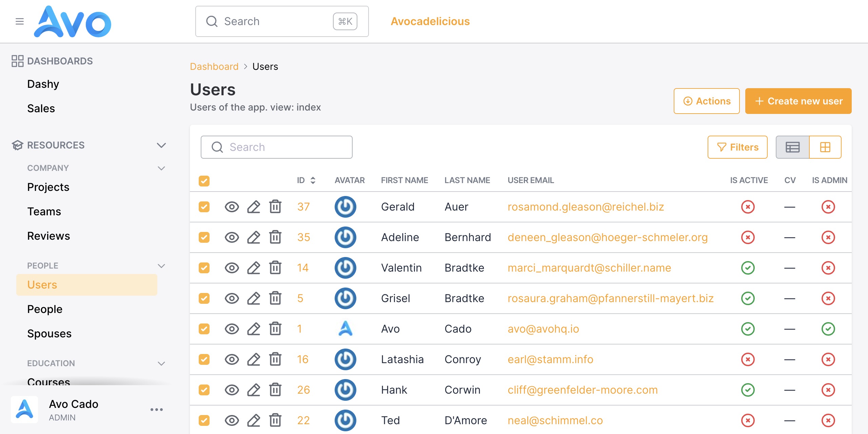Collapse the Resources section chevron
The image size is (868, 434).
point(161,145)
